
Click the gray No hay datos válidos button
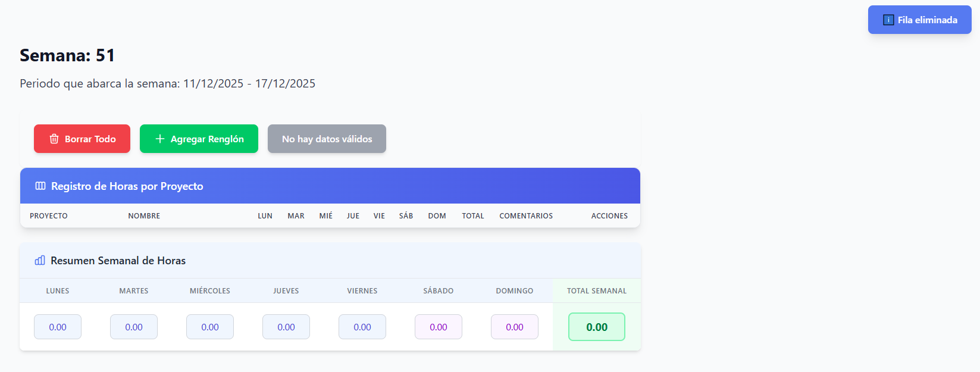(x=327, y=139)
